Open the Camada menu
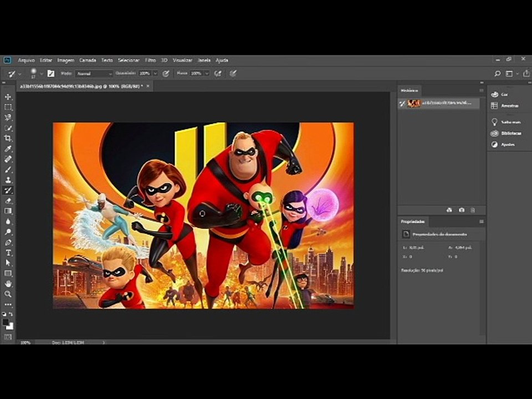Image resolution: width=532 pixels, height=399 pixels. 88,60
